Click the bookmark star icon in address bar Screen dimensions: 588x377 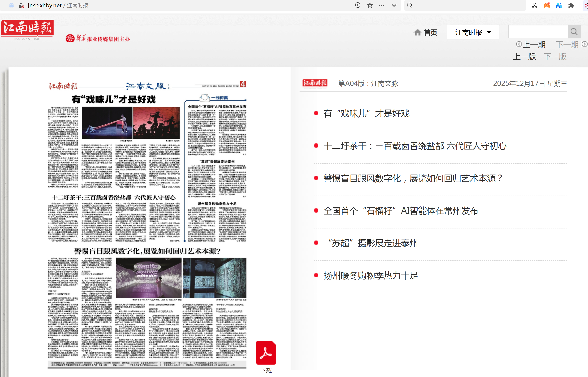(370, 5)
